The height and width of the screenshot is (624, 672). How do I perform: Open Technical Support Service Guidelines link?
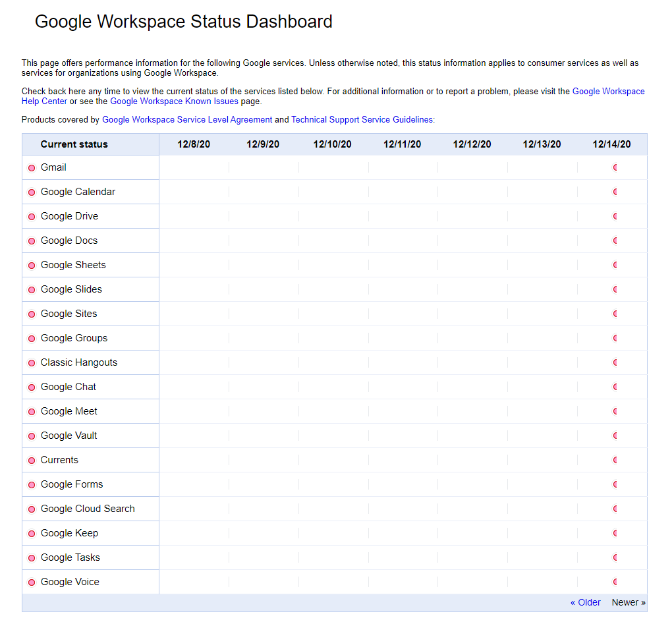pos(362,119)
